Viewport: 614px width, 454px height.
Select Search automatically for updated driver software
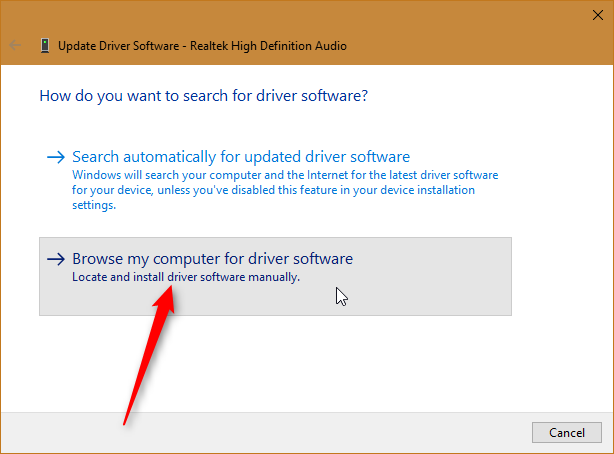[275, 180]
